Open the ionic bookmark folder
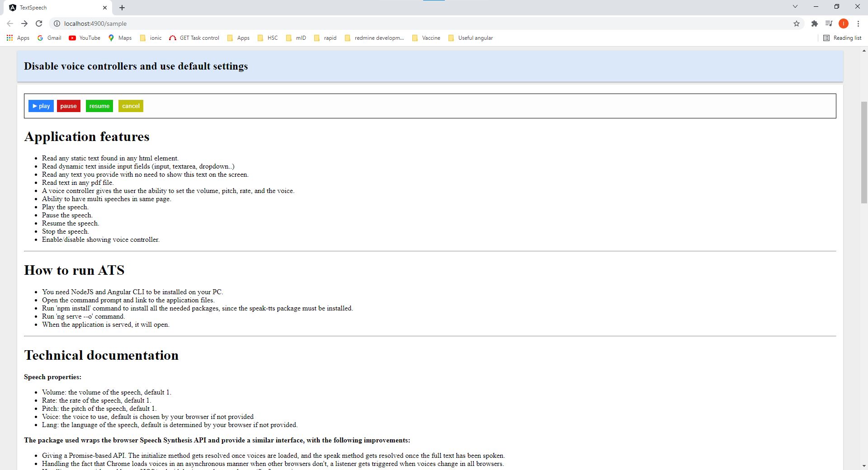 (x=151, y=38)
